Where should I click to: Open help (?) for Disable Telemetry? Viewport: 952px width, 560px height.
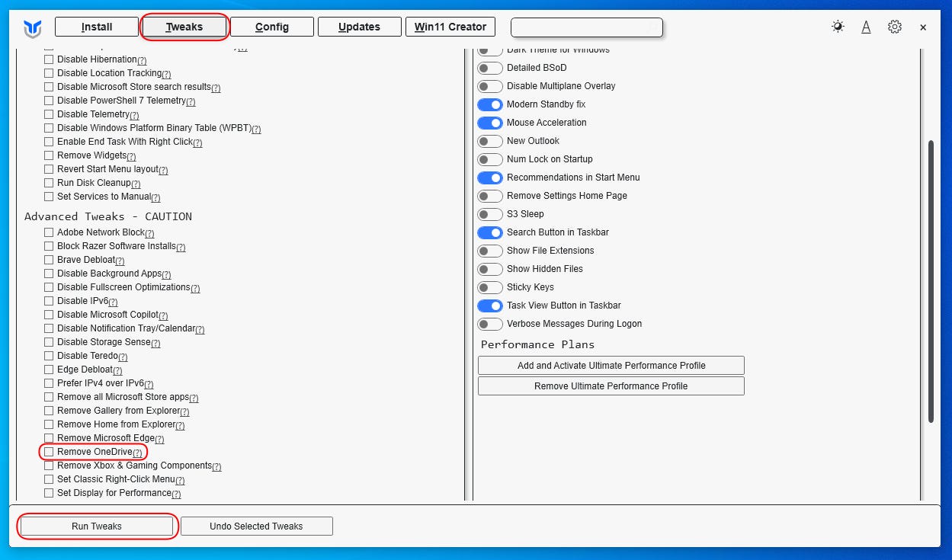pos(133,115)
